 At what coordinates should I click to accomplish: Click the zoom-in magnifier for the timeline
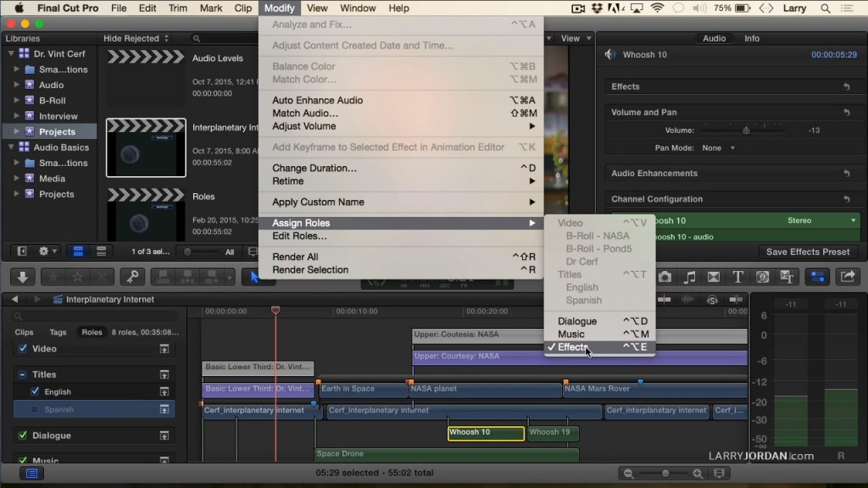click(698, 474)
